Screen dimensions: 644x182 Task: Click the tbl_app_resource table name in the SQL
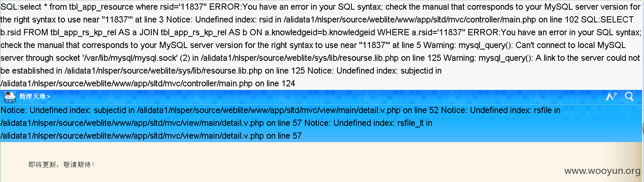[102, 7]
